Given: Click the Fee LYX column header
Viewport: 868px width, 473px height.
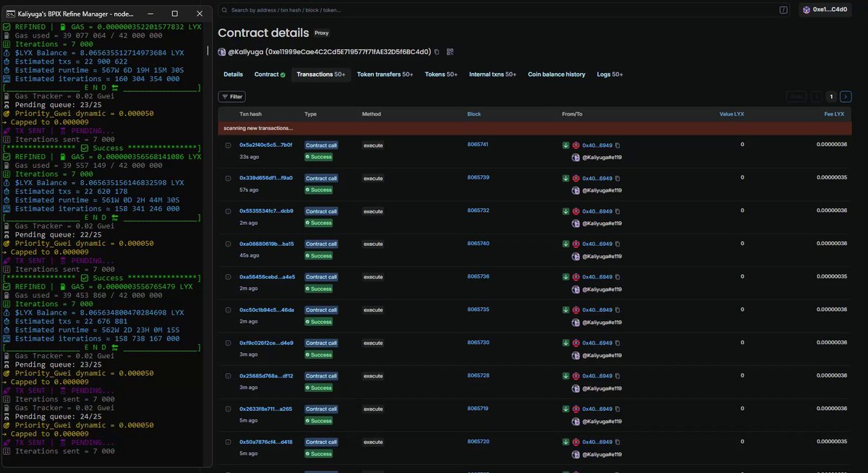Looking at the screenshot, I should [834, 114].
